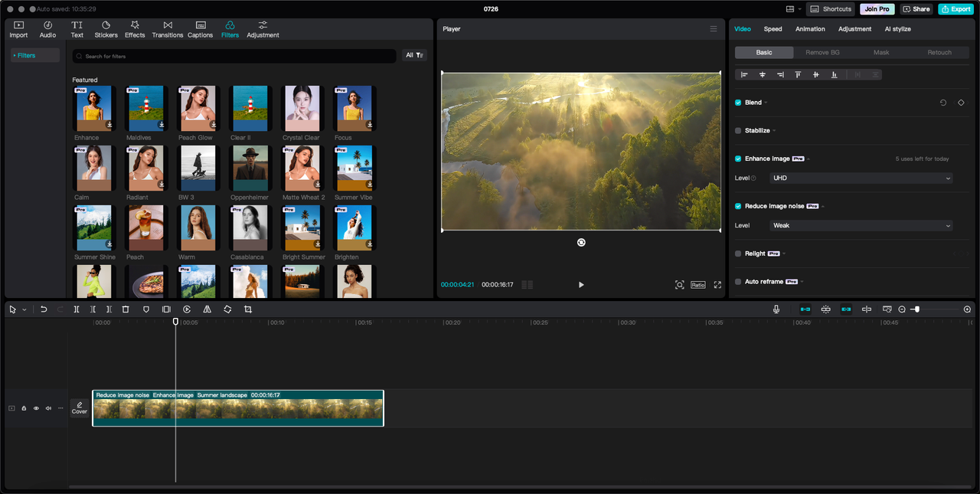The image size is (980, 494).
Task: Click the Rotate tool in timeline toolbar
Action: click(227, 309)
